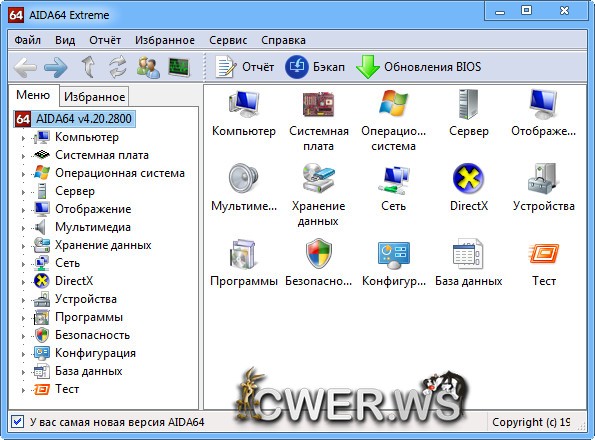595x440 pixels.
Task: Open Операционная система icon in right pane
Action: [393, 103]
